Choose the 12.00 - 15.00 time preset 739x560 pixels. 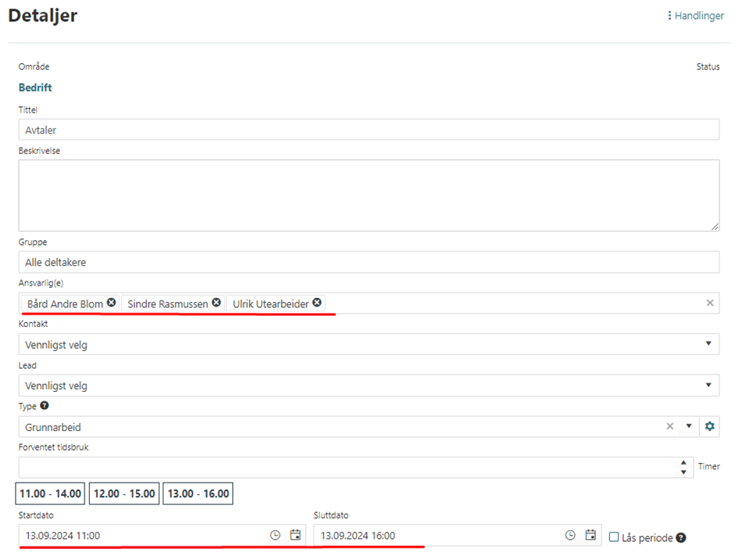click(124, 494)
